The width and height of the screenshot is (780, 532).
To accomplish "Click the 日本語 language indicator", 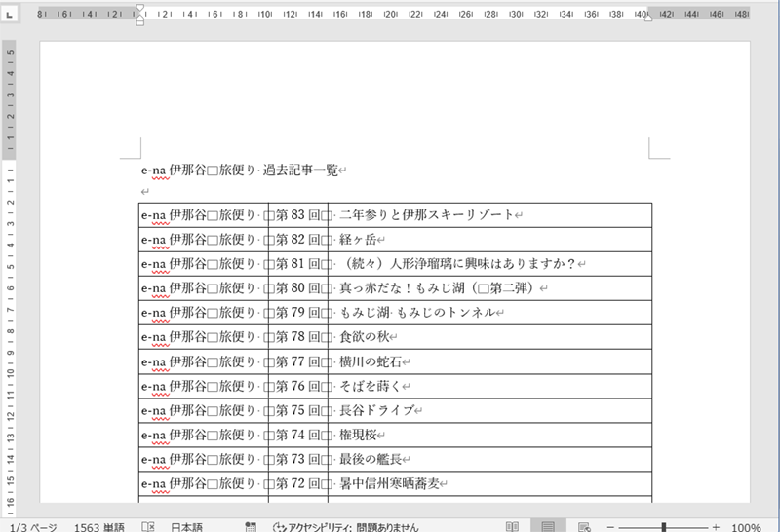I will [186, 526].
